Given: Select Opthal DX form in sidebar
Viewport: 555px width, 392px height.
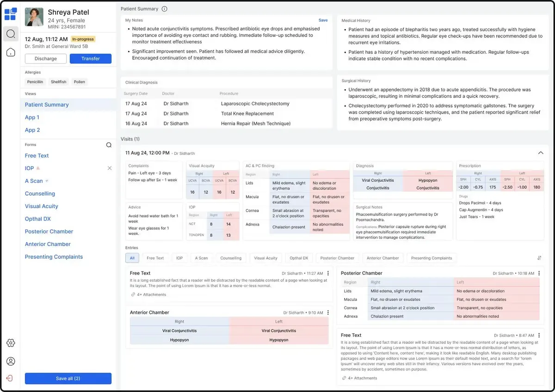Looking at the screenshot, I should 38,219.
